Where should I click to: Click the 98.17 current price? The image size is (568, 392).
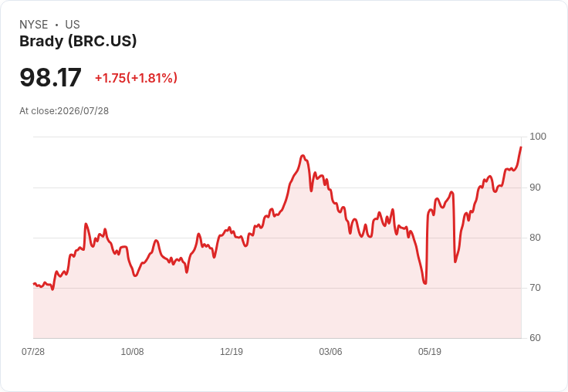[x=50, y=77]
